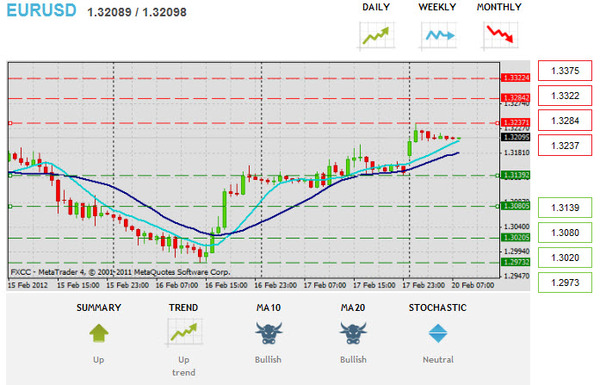Click the red 1.33224 price label on chart axis
Screen dimensions: 600x385
[x=516, y=78]
